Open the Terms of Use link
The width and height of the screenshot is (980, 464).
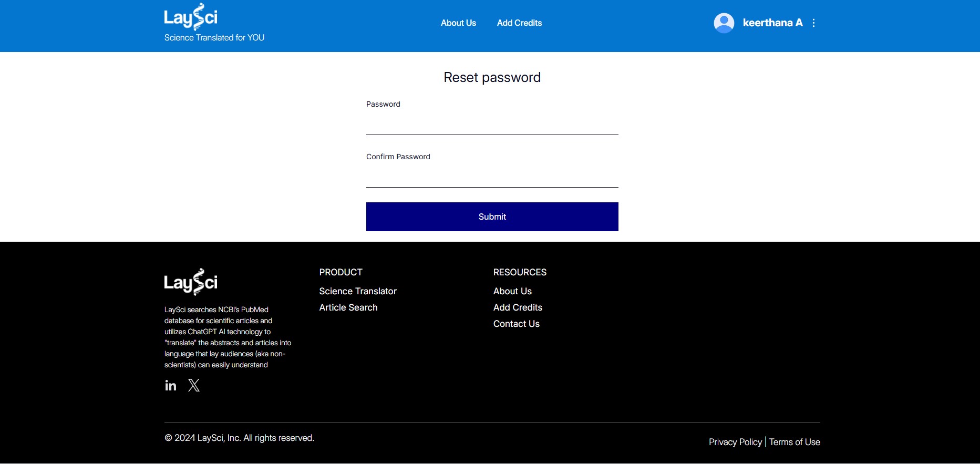(795, 442)
